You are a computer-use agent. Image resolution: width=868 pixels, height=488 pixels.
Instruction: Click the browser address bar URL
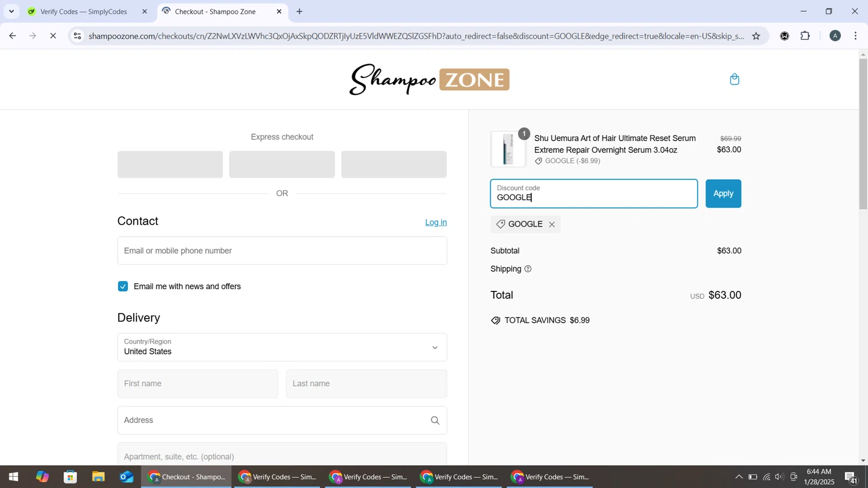tap(417, 36)
